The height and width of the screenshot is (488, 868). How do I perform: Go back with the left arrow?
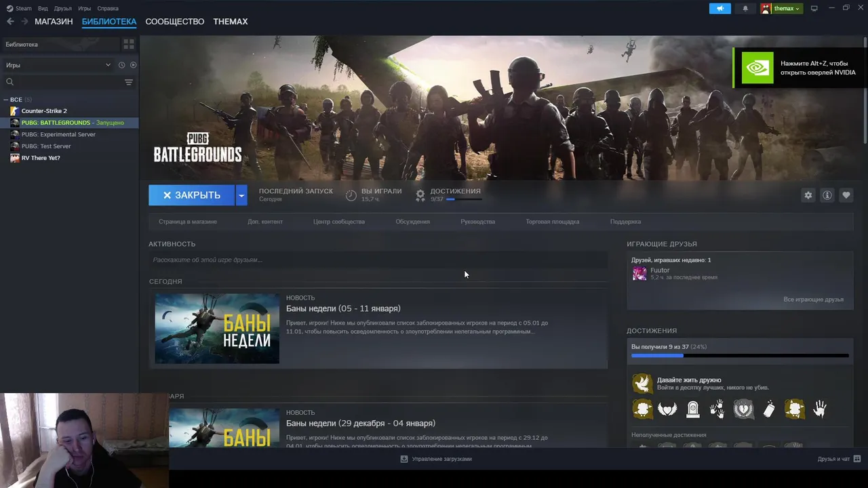point(10,22)
